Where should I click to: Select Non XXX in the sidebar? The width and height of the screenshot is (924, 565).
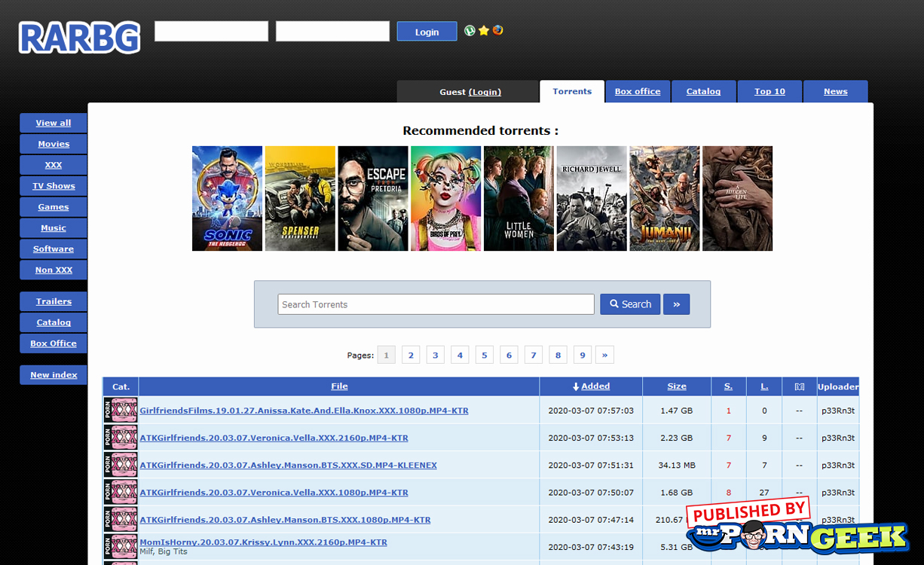click(x=54, y=270)
